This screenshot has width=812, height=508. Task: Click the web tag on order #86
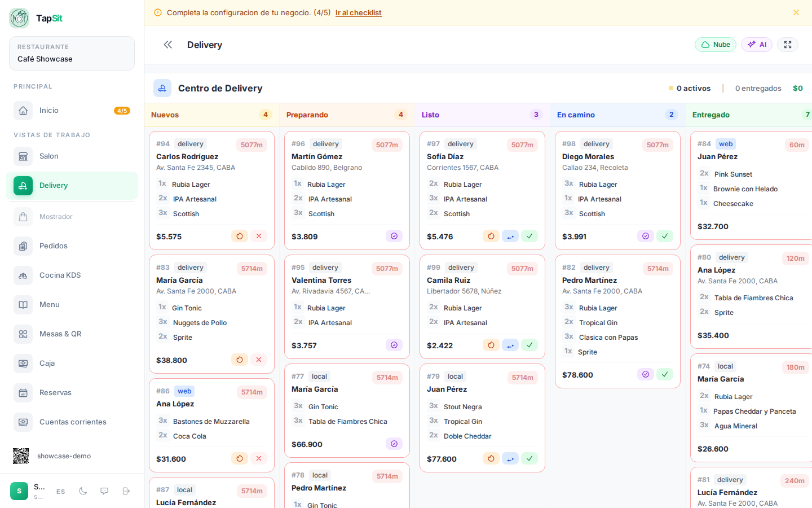pyautogui.click(x=184, y=391)
